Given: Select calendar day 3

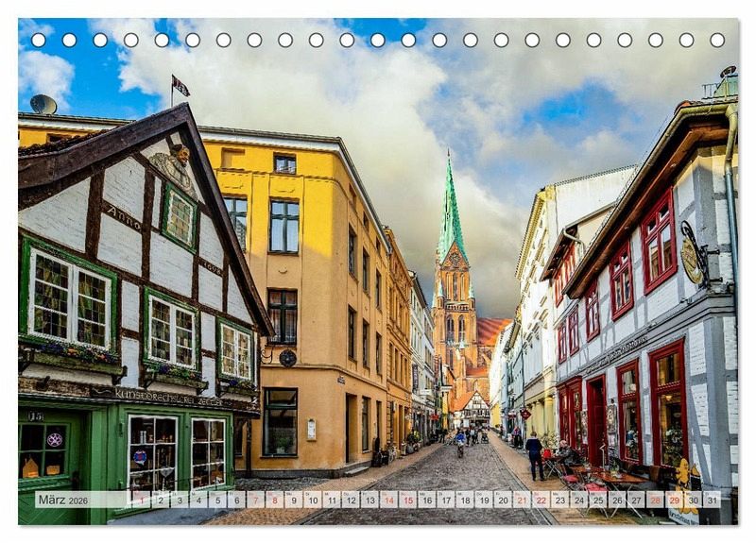Looking at the screenshot, I should pos(180,500).
